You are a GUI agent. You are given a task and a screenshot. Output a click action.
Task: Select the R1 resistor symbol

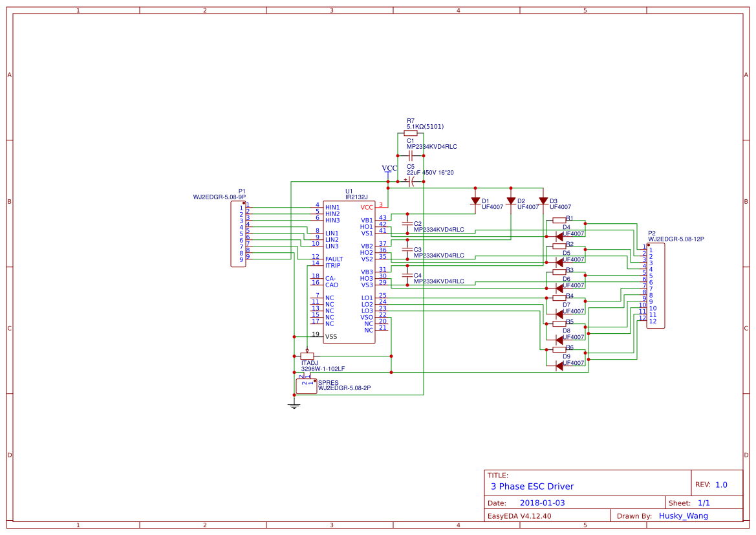559,221
